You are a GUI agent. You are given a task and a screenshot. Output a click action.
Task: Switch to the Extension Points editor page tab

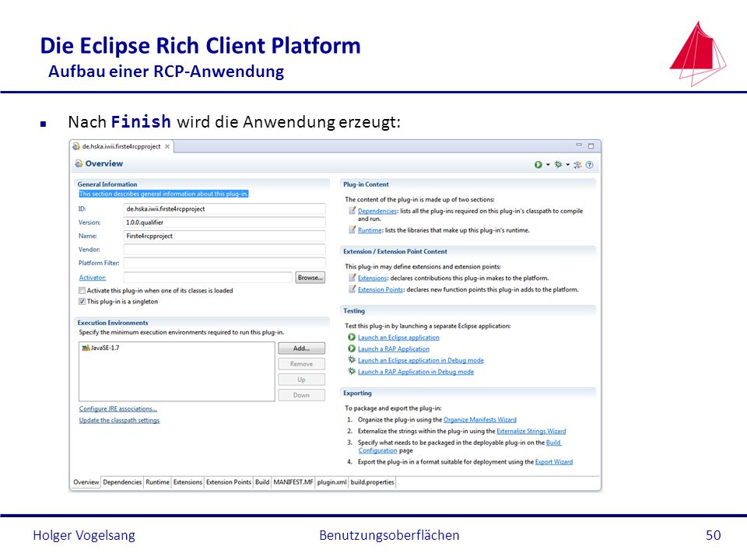pos(229,482)
